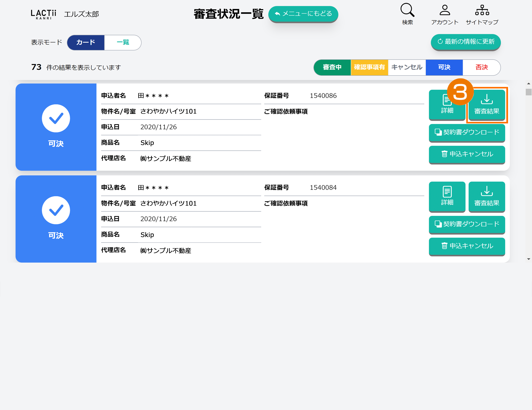This screenshot has width=532, height=410.
Task: Toggle the 確認事項有 status filter
Action: 369,67
